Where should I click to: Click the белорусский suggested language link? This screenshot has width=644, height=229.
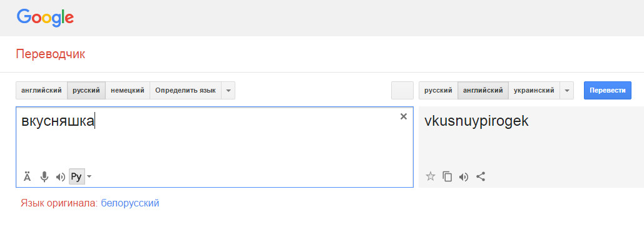coord(130,203)
